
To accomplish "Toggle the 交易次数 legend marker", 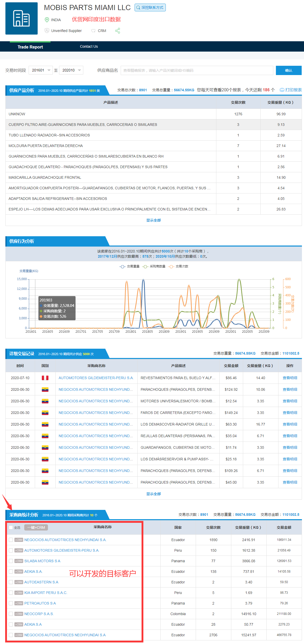I will 171,266.
